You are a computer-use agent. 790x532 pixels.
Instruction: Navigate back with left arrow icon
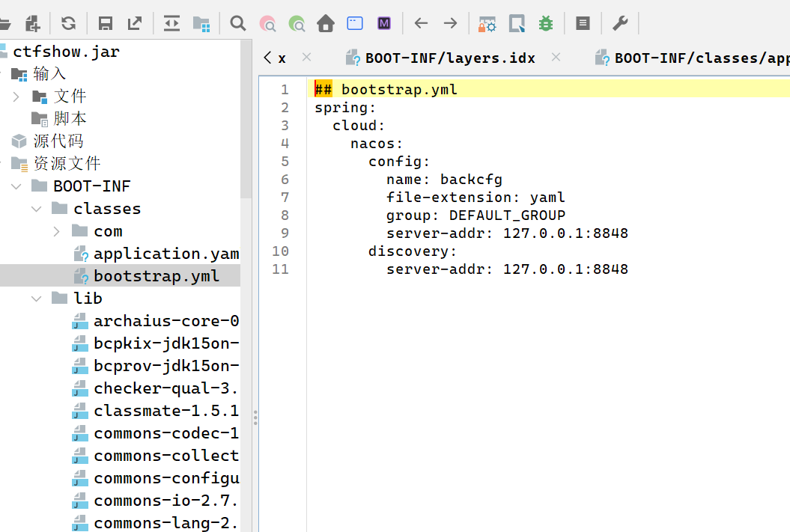coord(421,23)
